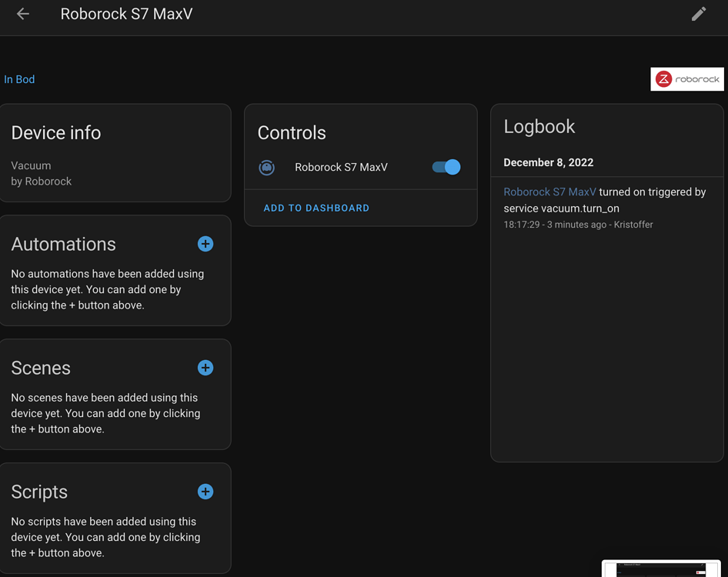Open Roborock S7 MaxV entity row in Controls

(360, 167)
